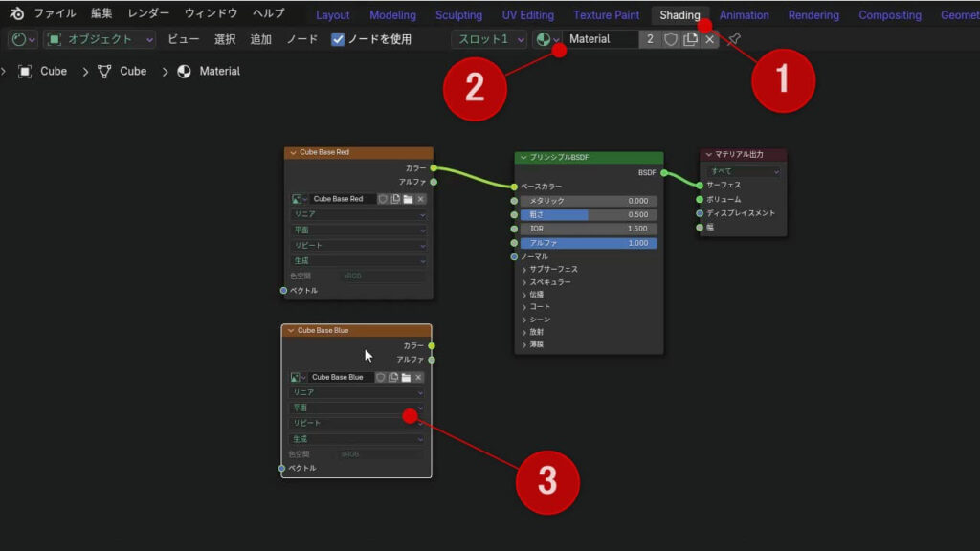Open the material browse sphere icon

pyautogui.click(x=546, y=39)
